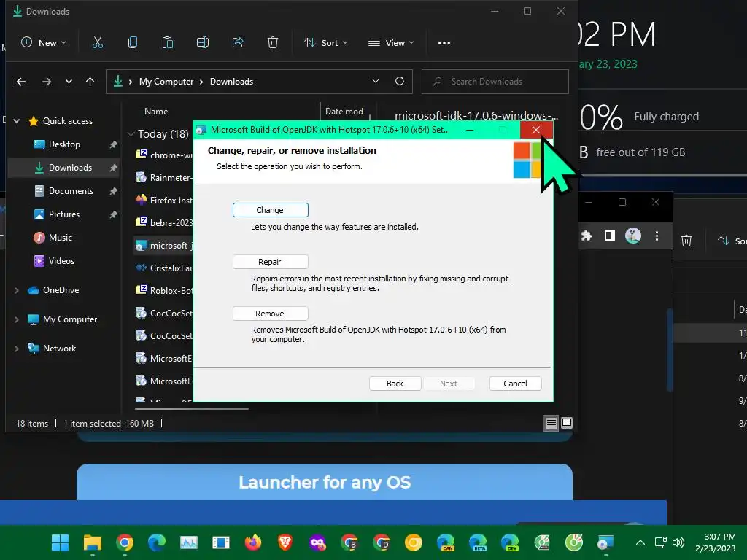Click the volume speaker icon in the tray
747x560 pixels.
[x=678, y=542]
